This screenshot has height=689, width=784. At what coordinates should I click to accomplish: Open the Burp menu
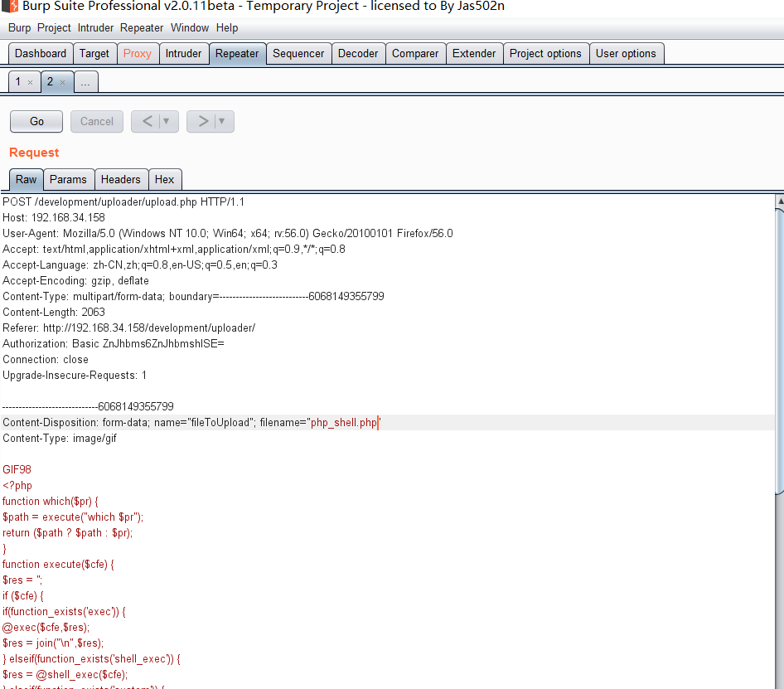click(x=20, y=28)
